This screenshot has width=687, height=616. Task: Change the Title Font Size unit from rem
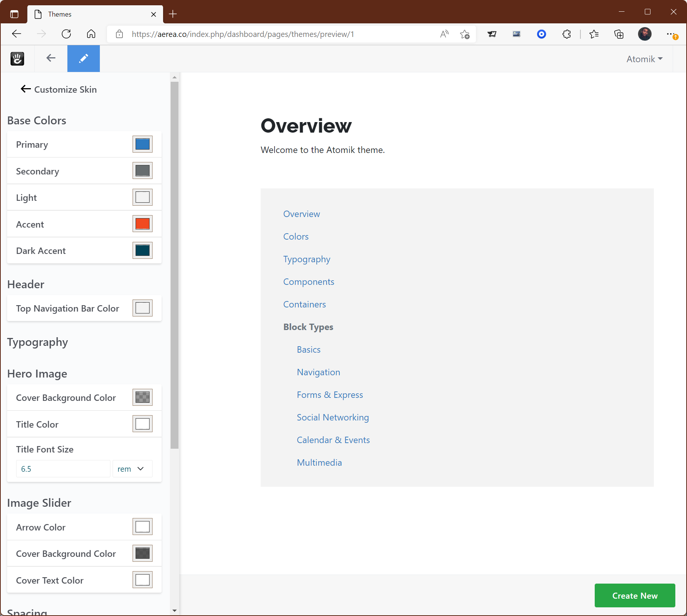point(132,469)
